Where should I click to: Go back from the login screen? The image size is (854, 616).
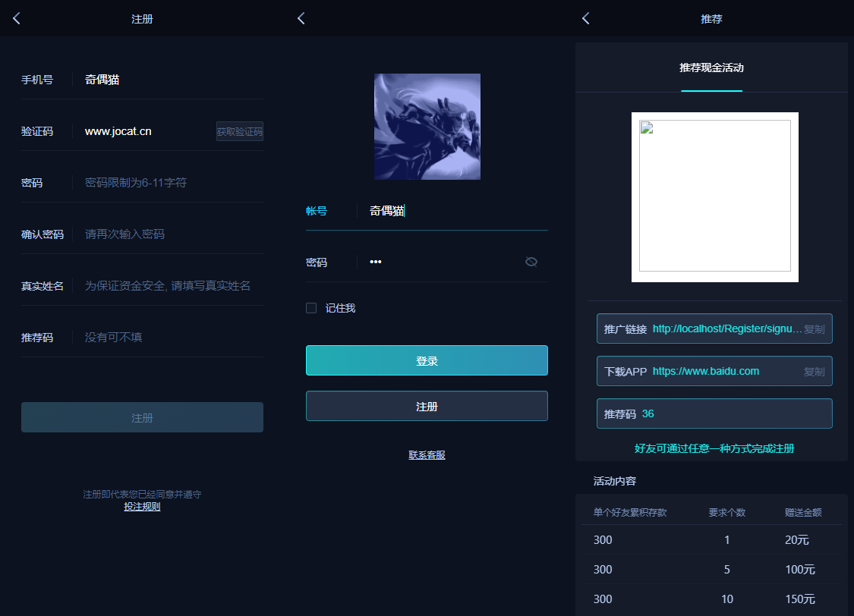click(301, 18)
